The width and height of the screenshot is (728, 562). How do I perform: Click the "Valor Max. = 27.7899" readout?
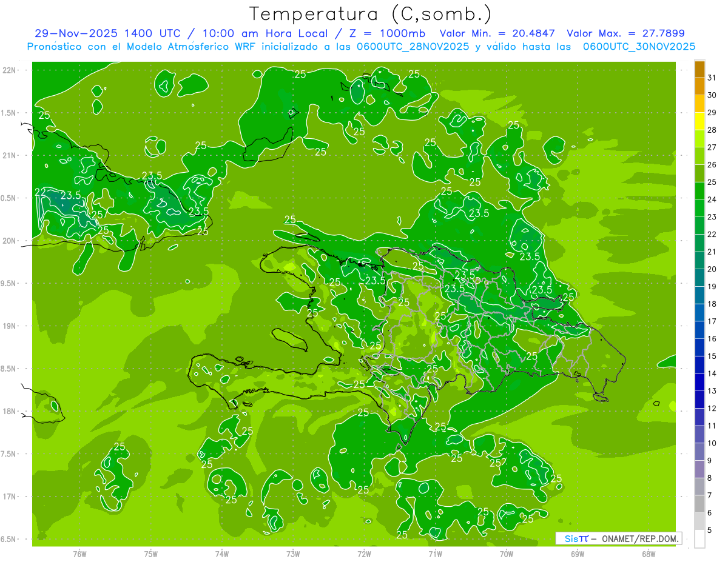626,33
